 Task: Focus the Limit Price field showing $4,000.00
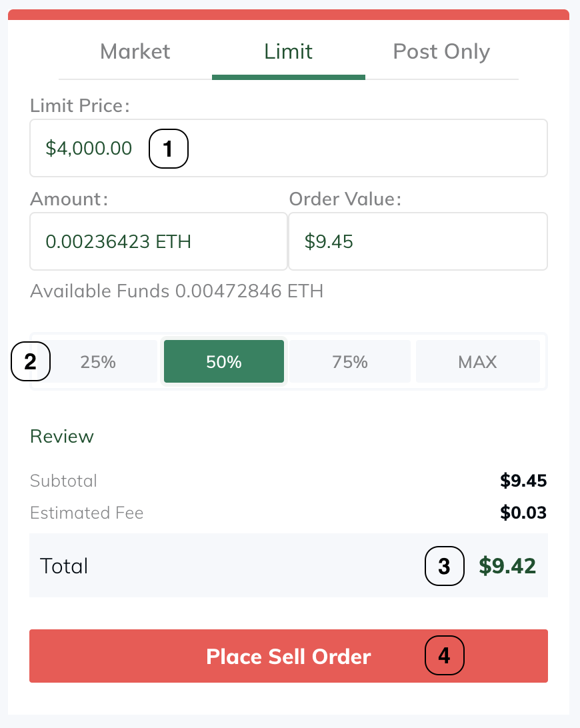coord(289,148)
